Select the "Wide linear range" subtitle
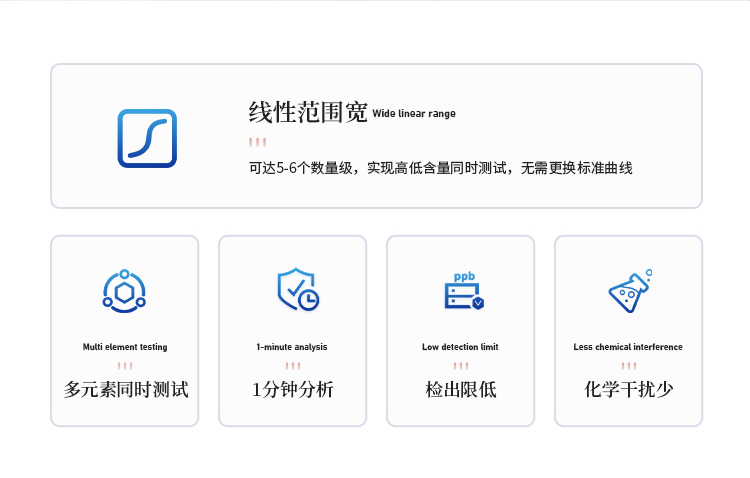750x478 pixels. (x=414, y=114)
